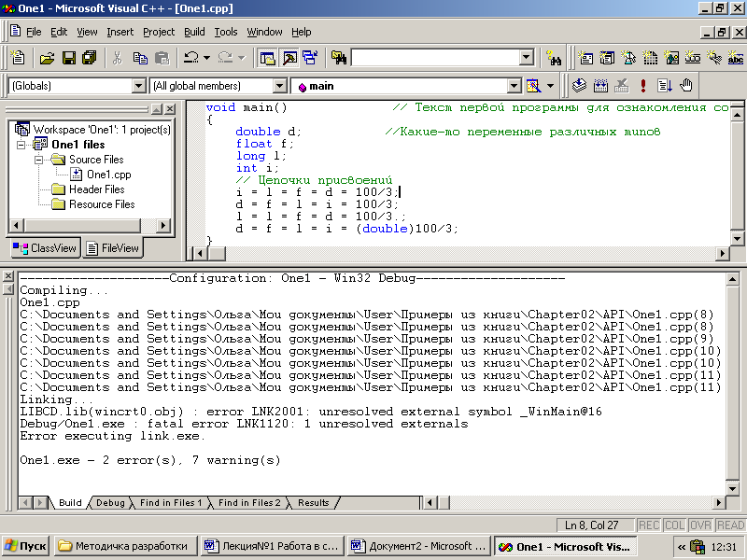Select the Header Files folder
Image resolution: width=747 pixels, height=560 pixels.
(97, 189)
